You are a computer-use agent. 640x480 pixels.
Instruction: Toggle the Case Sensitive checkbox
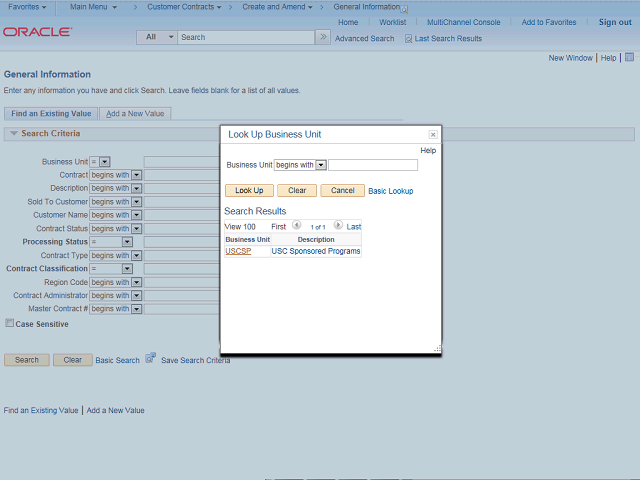[9, 323]
